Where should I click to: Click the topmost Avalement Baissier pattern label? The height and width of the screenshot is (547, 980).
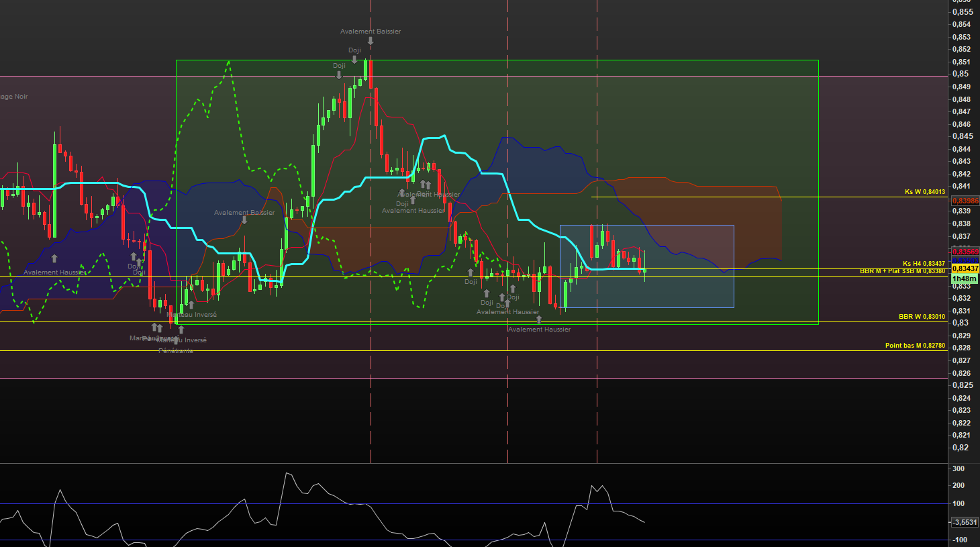pos(370,32)
